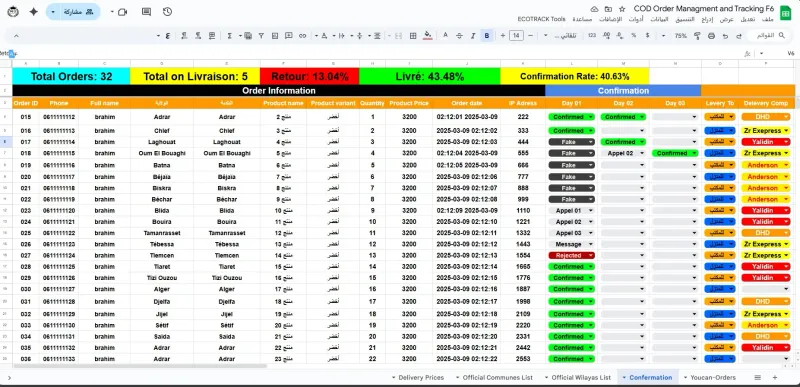The image size is (800, 387).
Task: Open version history clock icon
Action: [x=167, y=12]
